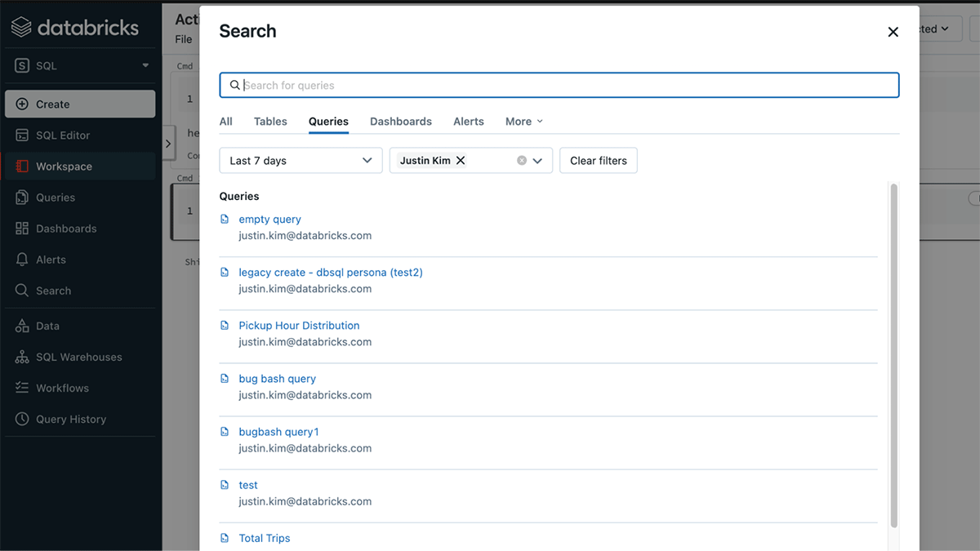Remove the Justin Kim filter chip
This screenshot has height=551, width=980.
pos(461,161)
